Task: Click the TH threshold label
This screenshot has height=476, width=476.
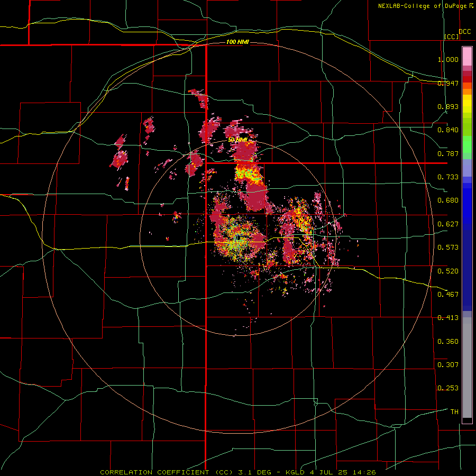Action: pos(454,412)
